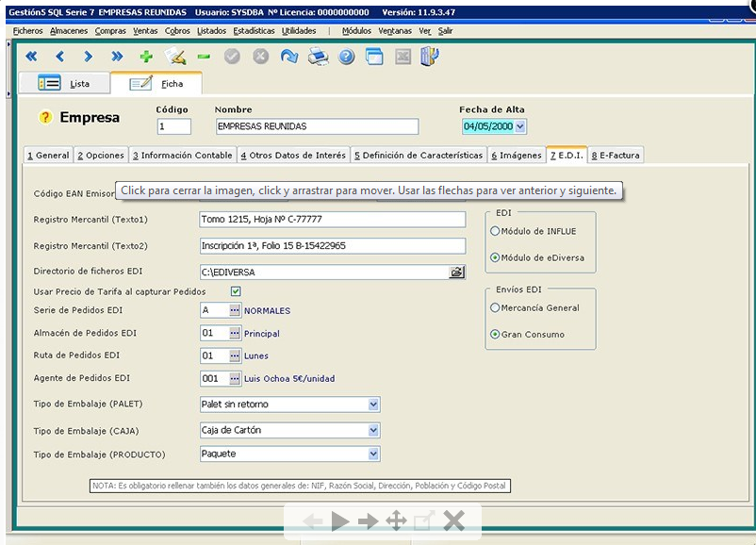Go to the first record
Viewport: 756px width, 545px height.
pos(31,57)
